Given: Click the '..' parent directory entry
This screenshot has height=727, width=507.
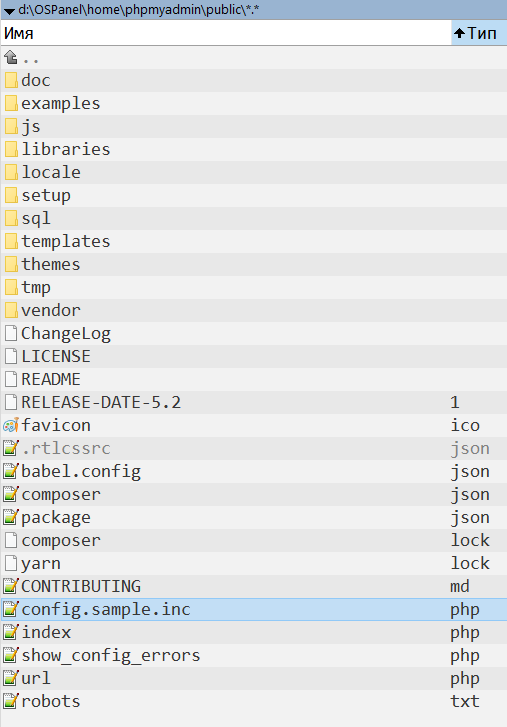Looking at the screenshot, I should tap(31, 59).
